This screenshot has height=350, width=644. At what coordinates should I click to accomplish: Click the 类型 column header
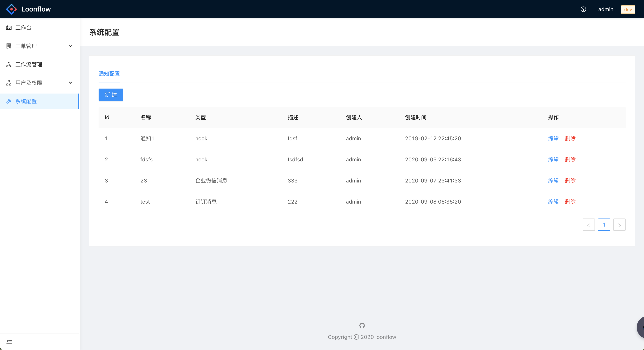click(x=200, y=117)
